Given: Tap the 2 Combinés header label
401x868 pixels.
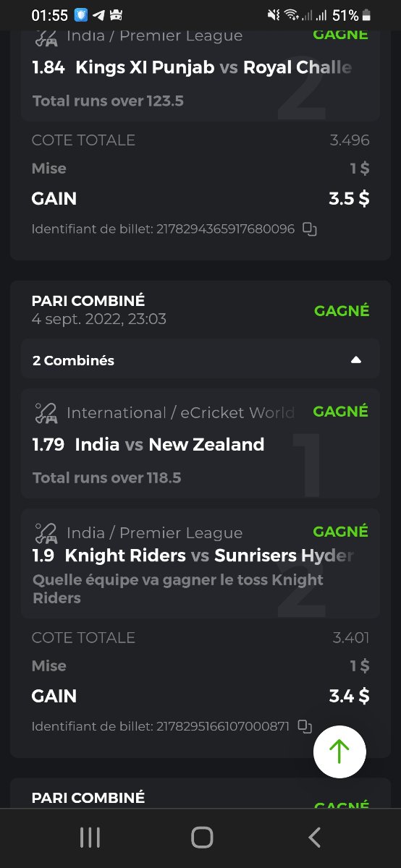Looking at the screenshot, I should tap(73, 360).
